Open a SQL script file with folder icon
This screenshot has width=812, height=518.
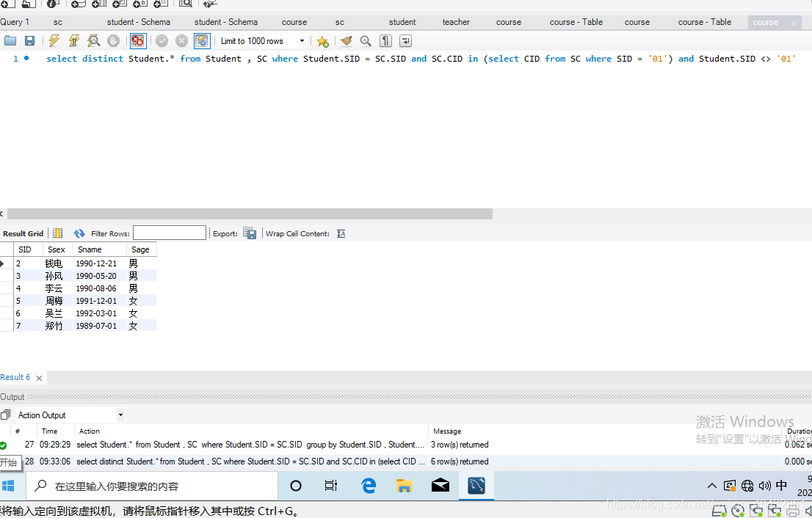pyautogui.click(x=10, y=41)
